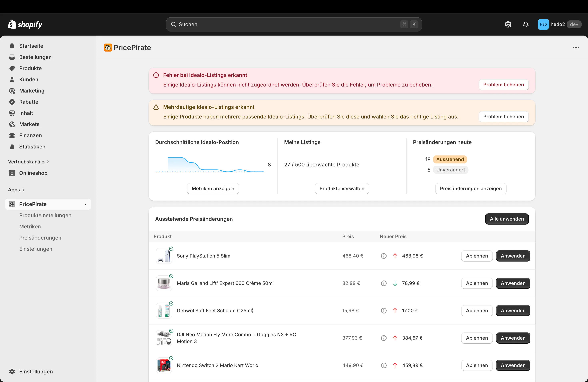Open the Sidekick assistant icon
The image size is (588, 382).
click(508, 24)
